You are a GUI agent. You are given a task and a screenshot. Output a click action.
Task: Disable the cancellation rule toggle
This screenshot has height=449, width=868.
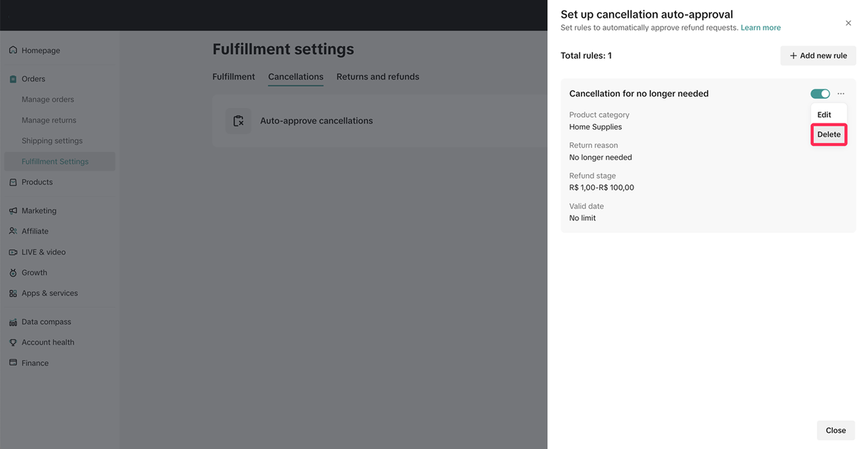820,94
